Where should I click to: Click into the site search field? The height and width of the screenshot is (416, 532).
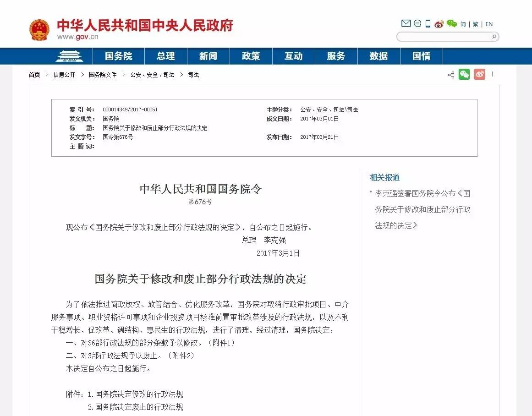coord(443,37)
